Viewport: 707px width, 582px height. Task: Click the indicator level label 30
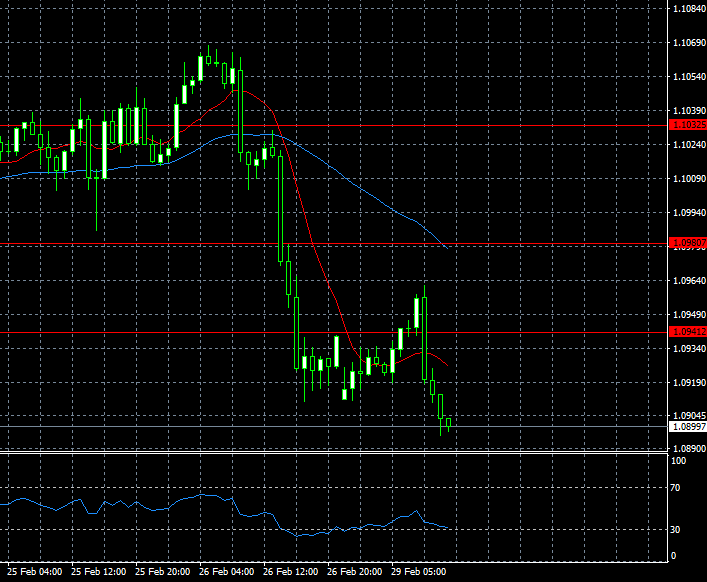675,530
